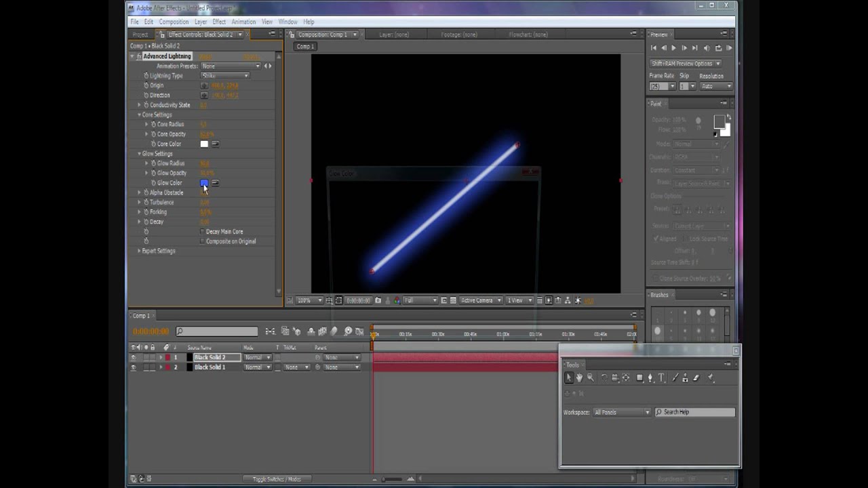Screen dimensions: 868x488
Task: Open the viewer magnification 100% dropdown
Action: (309, 300)
